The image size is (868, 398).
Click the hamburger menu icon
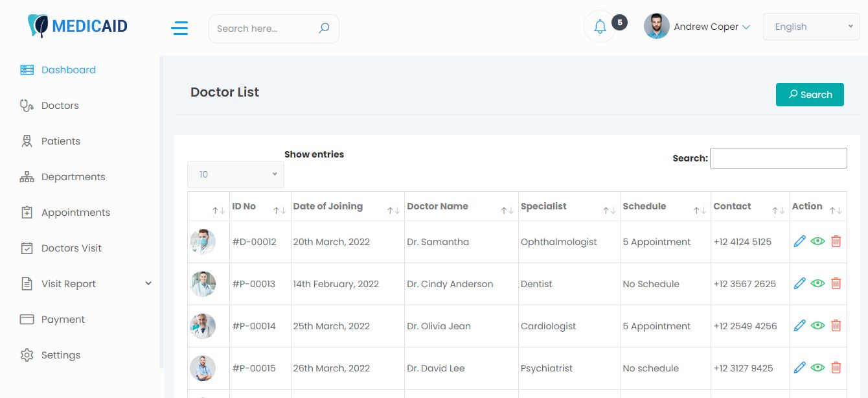[179, 29]
